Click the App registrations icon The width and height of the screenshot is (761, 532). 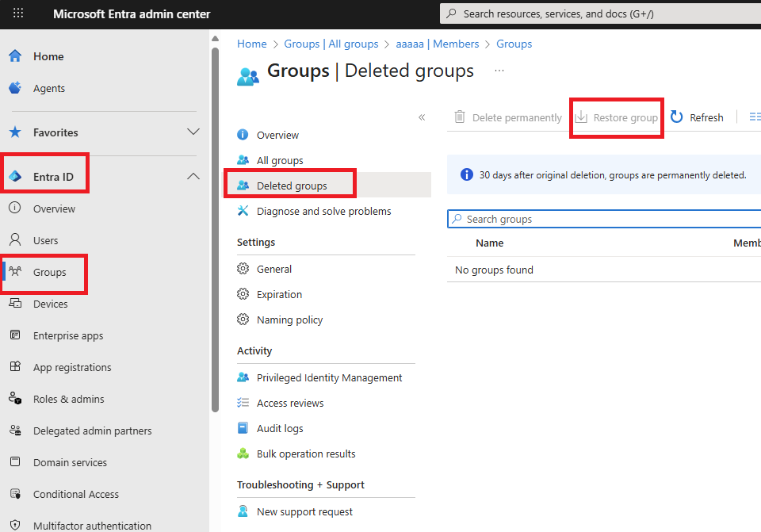tap(15, 366)
